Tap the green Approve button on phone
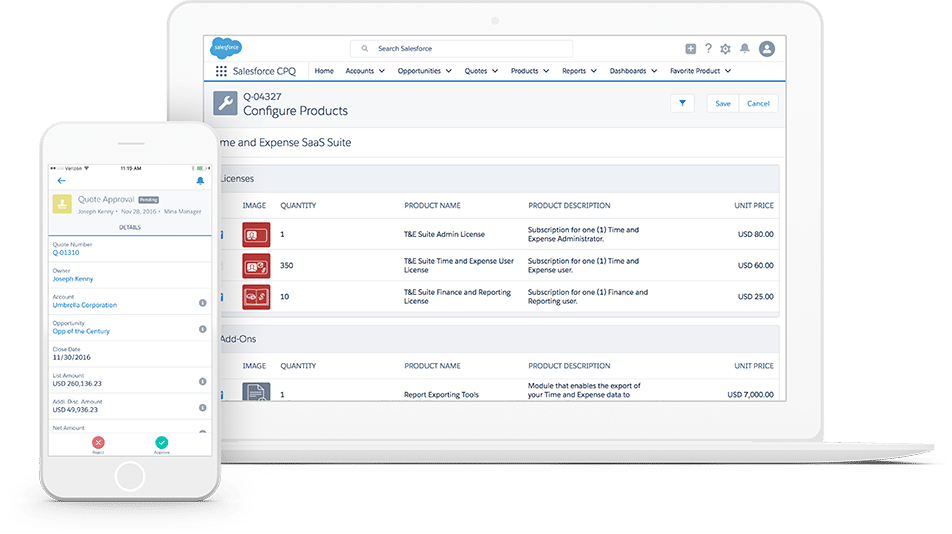The image size is (952, 534). (x=162, y=442)
